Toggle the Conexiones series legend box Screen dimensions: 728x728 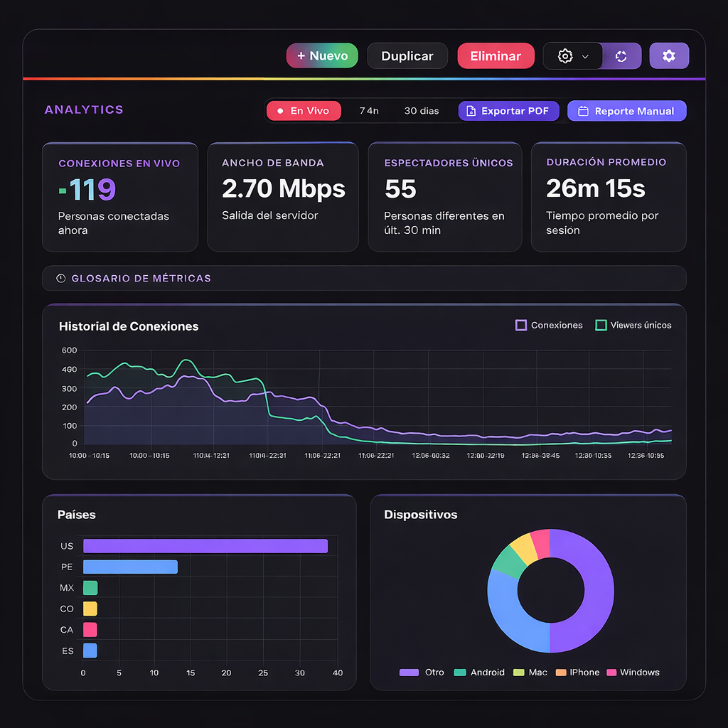click(x=521, y=325)
